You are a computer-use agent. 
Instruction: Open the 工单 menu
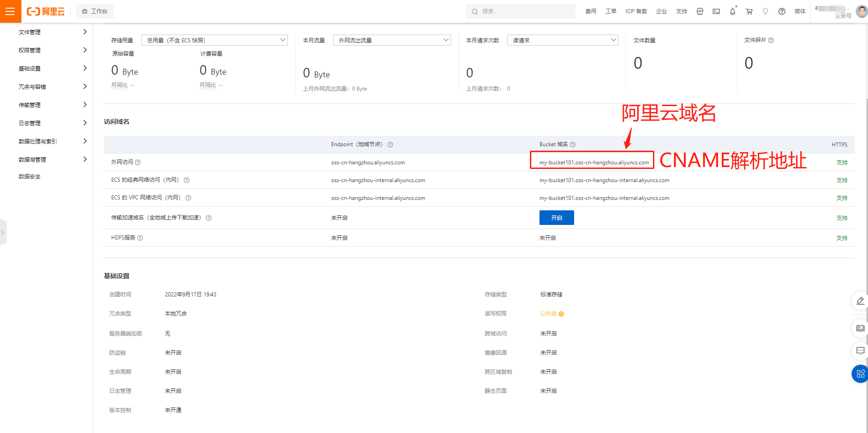(x=611, y=11)
